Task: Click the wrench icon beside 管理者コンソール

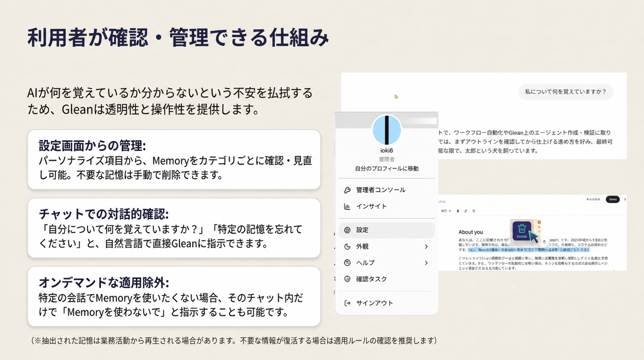Action: pos(347,190)
